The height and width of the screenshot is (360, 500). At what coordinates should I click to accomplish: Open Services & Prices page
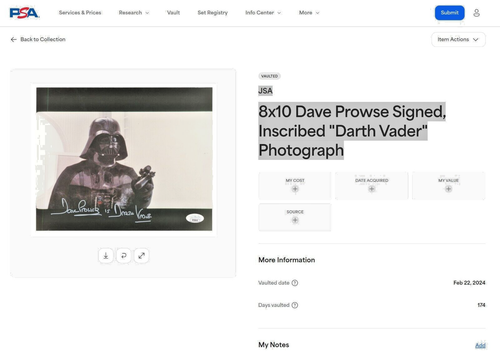click(x=80, y=13)
